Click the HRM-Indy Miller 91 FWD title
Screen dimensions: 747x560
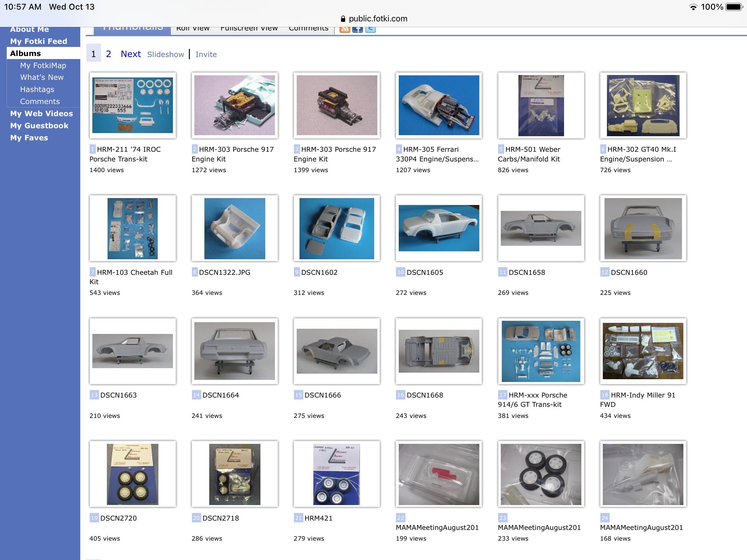click(638, 400)
